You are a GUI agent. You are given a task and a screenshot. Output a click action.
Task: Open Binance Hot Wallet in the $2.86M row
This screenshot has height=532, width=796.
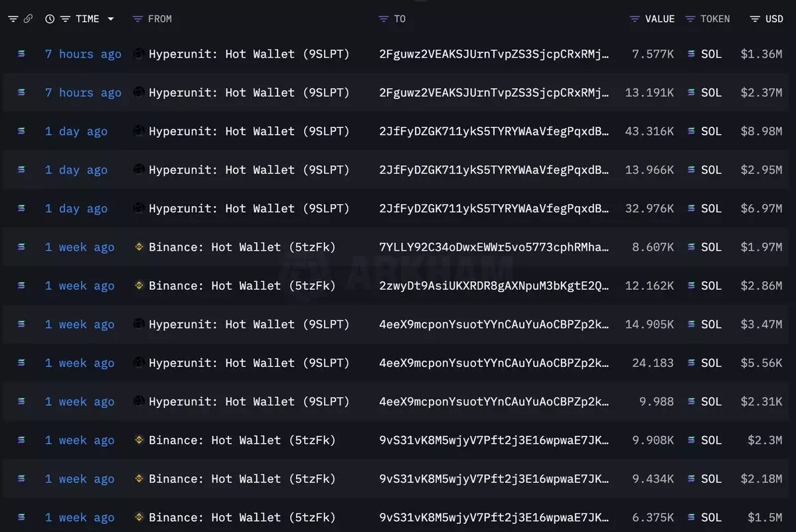coord(242,286)
